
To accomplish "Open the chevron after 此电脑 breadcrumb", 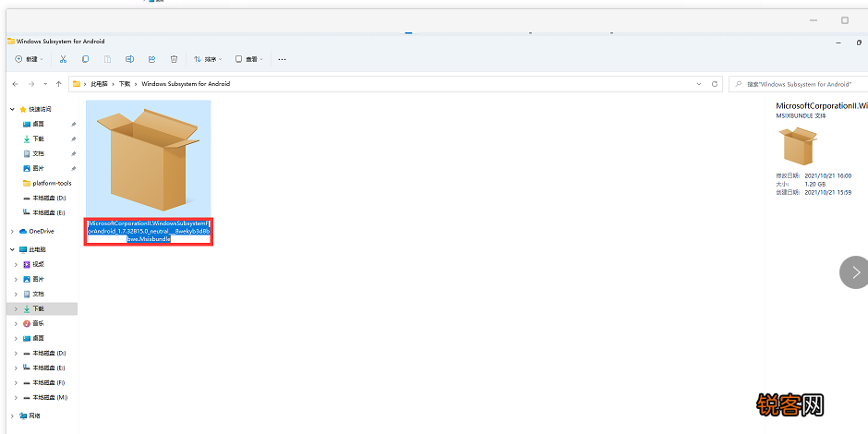I will [113, 84].
